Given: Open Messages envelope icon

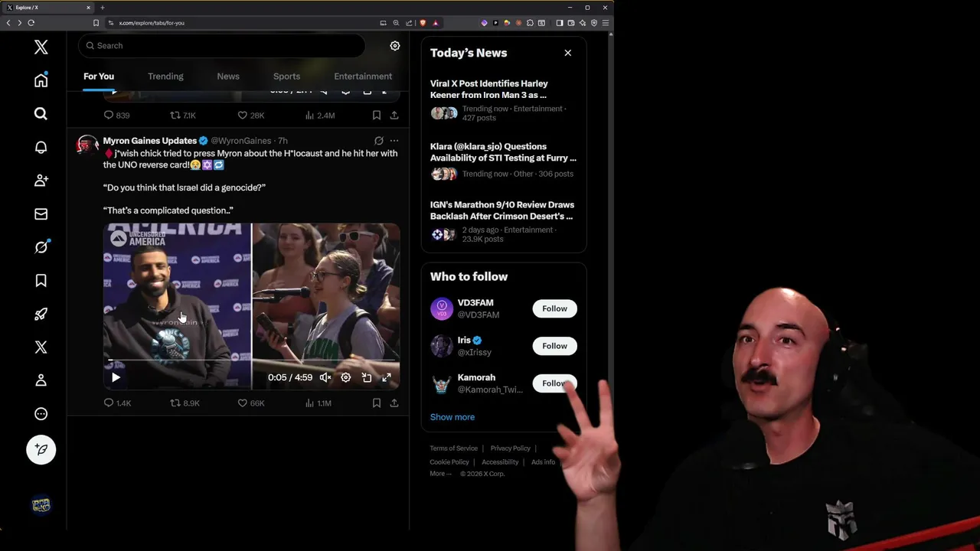Looking at the screenshot, I should (x=41, y=214).
